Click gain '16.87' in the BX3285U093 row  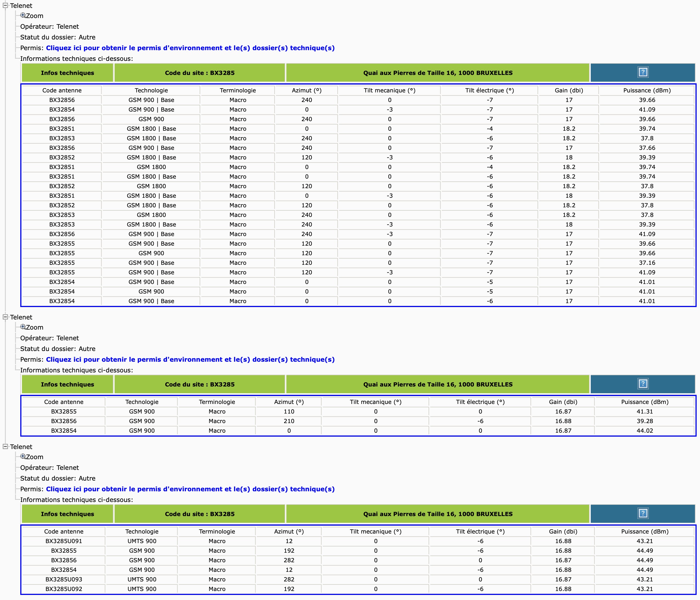click(563, 579)
